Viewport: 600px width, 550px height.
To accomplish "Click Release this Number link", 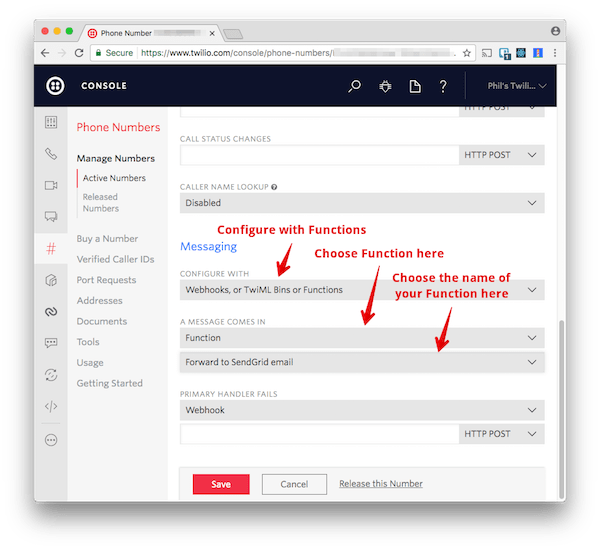I will (x=381, y=484).
